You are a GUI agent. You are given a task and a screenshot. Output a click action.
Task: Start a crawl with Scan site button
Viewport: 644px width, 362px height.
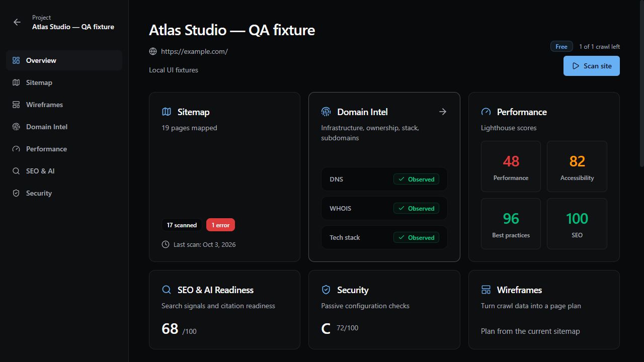tap(592, 66)
